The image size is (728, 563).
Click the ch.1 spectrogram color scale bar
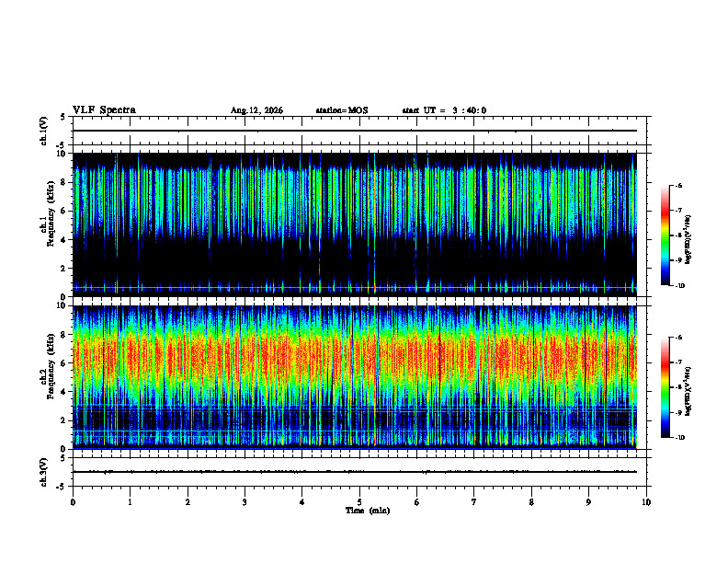[x=665, y=236]
